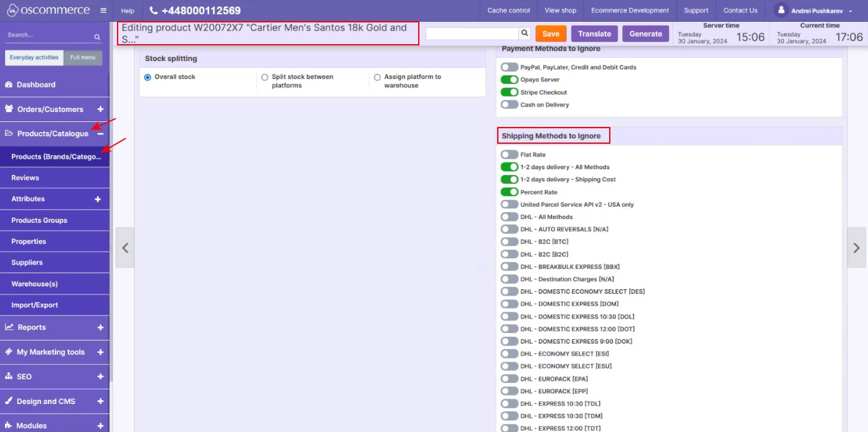Click the Translate button
This screenshot has height=432, width=868.
(x=594, y=34)
